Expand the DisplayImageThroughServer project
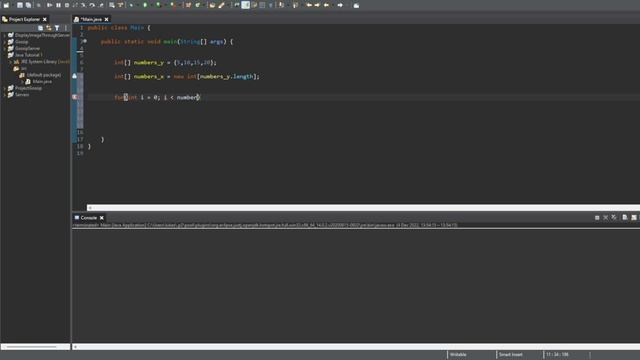The image size is (640, 360). click(x=5, y=36)
